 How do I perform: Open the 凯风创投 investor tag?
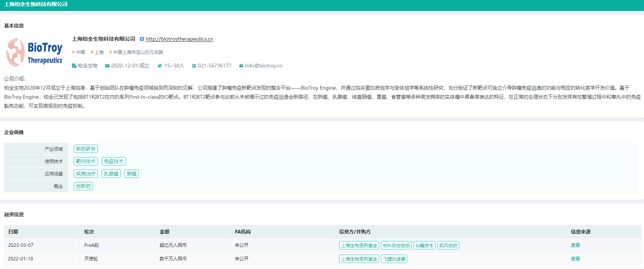click(448, 246)
